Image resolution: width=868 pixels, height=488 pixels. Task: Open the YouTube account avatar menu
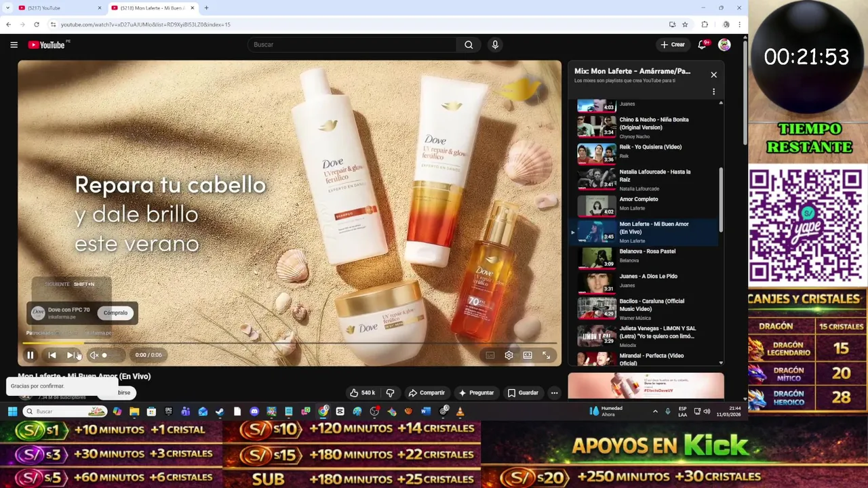724,45
